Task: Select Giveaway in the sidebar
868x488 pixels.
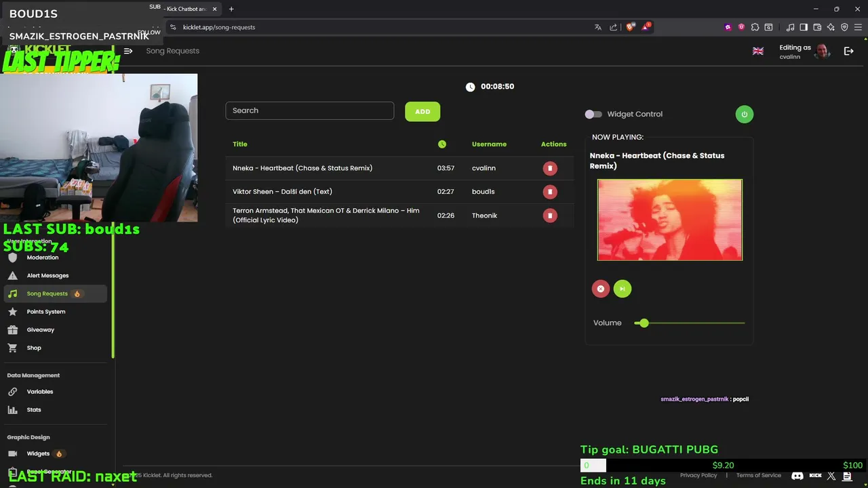Action: 41,330
